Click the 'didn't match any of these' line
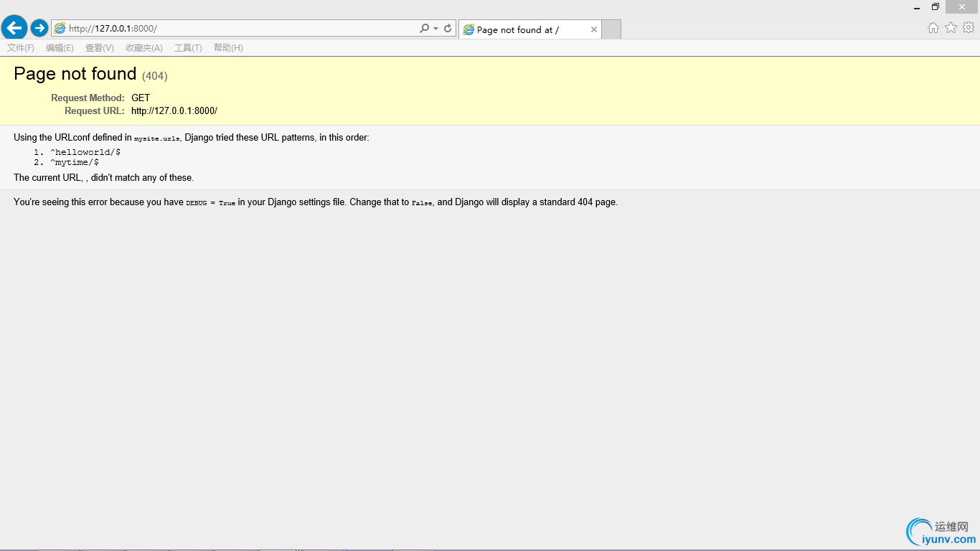Viewport: 980px width, 551px height. point(104,178)
